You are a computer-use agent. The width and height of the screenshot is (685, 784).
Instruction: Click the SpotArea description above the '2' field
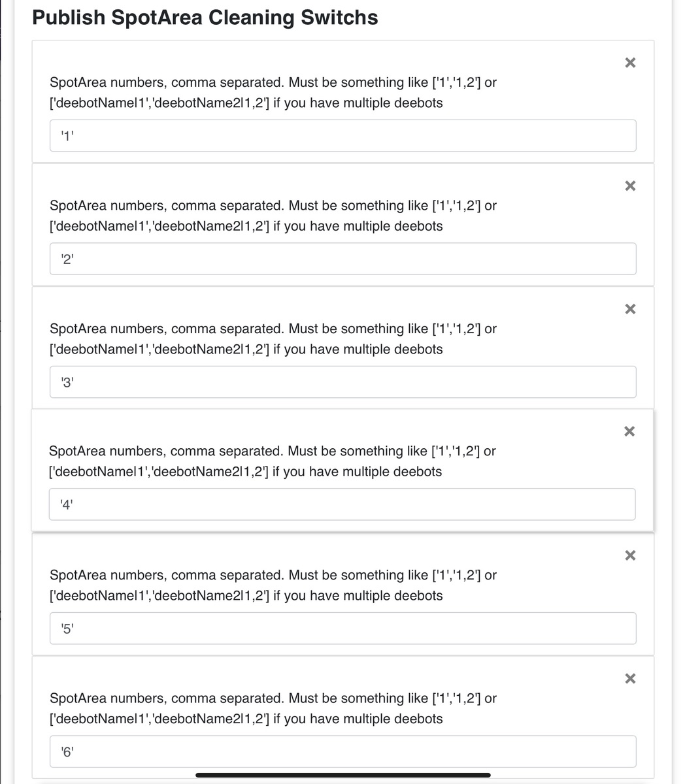click(273, 216)
